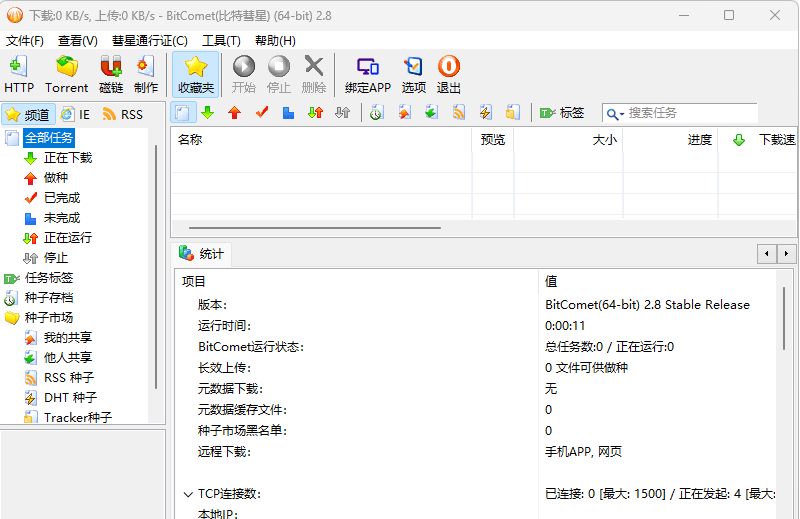Select 正在下载 in the tree
The width and height of the screenshot is (800, 519).
(x=68, y=158)
